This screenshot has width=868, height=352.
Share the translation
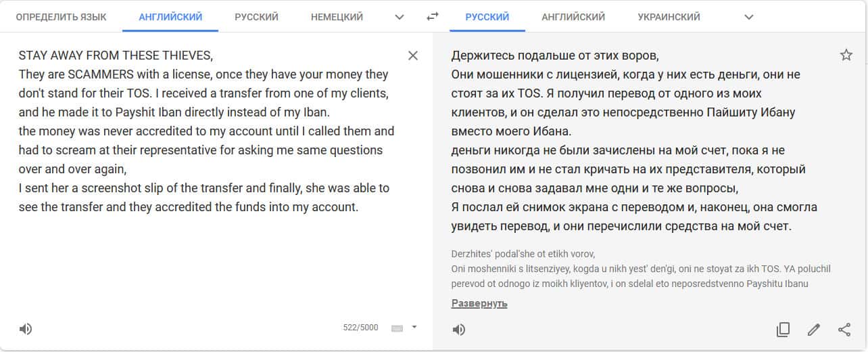click(844, 330)
